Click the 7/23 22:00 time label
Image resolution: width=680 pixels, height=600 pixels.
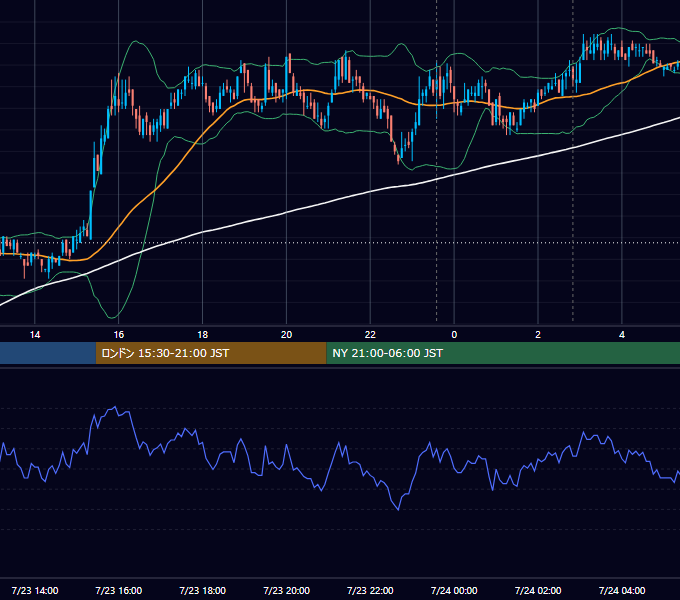coord(370,590)
